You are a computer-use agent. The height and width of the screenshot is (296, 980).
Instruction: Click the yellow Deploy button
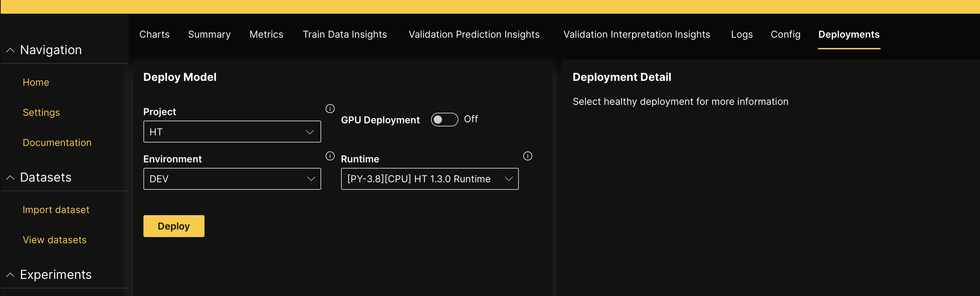pyautogui.click(x=174, y=226)
